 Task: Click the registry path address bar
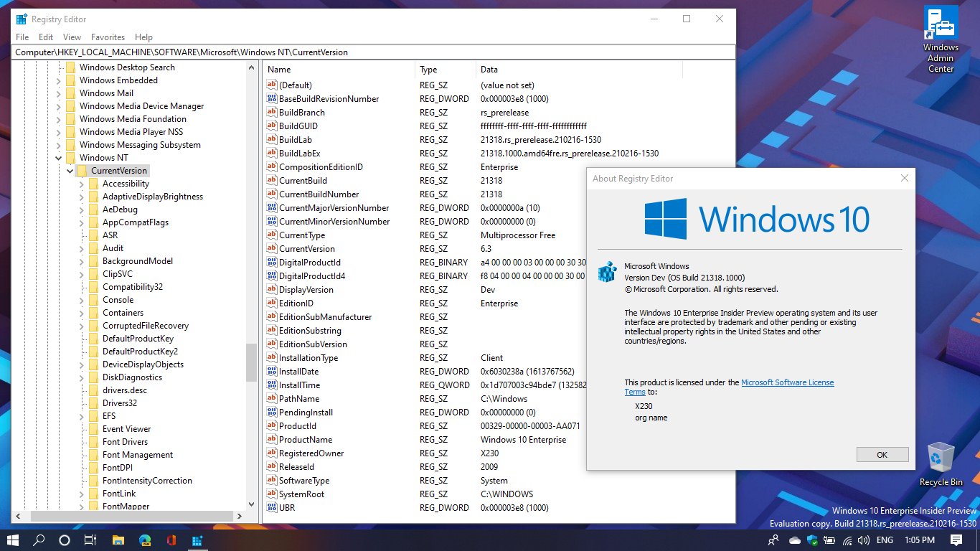tap(374, 52)
